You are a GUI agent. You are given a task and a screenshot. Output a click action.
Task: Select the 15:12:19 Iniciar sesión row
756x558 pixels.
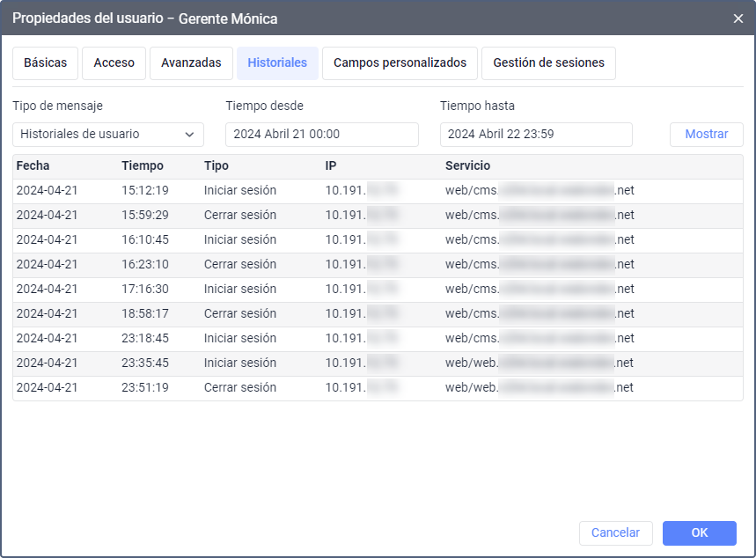pyautogui.click(x=239, y=191)
